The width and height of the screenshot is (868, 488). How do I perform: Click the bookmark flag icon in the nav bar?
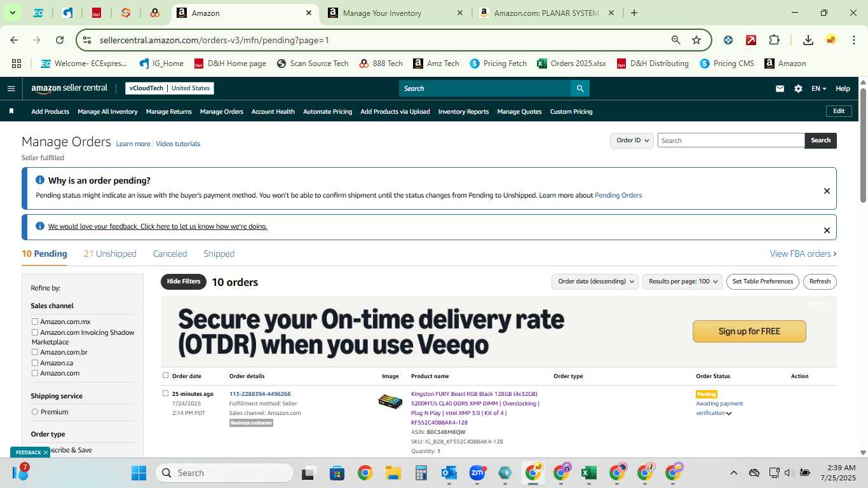(11, 111)
